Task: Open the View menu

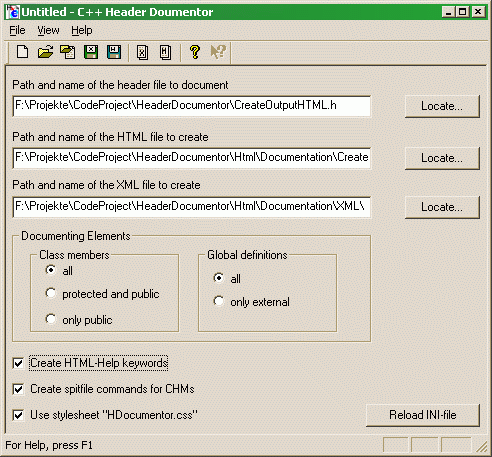Action: pyautogui.click(x=48, y=30)
